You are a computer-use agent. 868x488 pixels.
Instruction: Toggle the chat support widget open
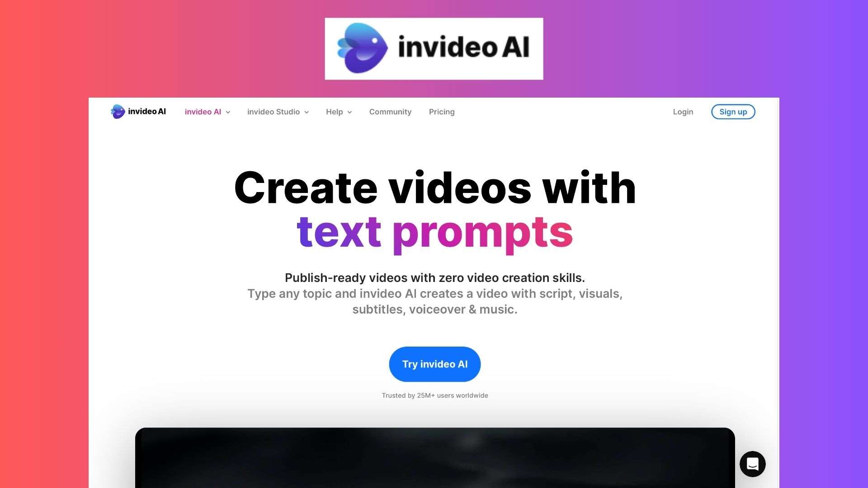tap(752, 464)
